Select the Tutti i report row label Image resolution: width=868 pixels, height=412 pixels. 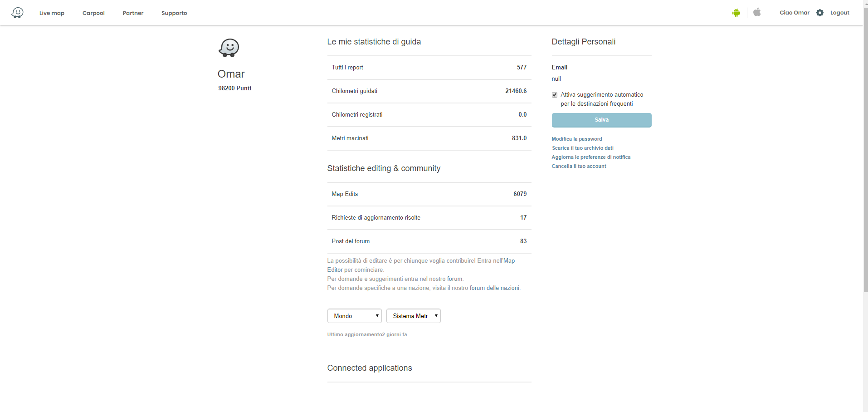click(347, 68)
